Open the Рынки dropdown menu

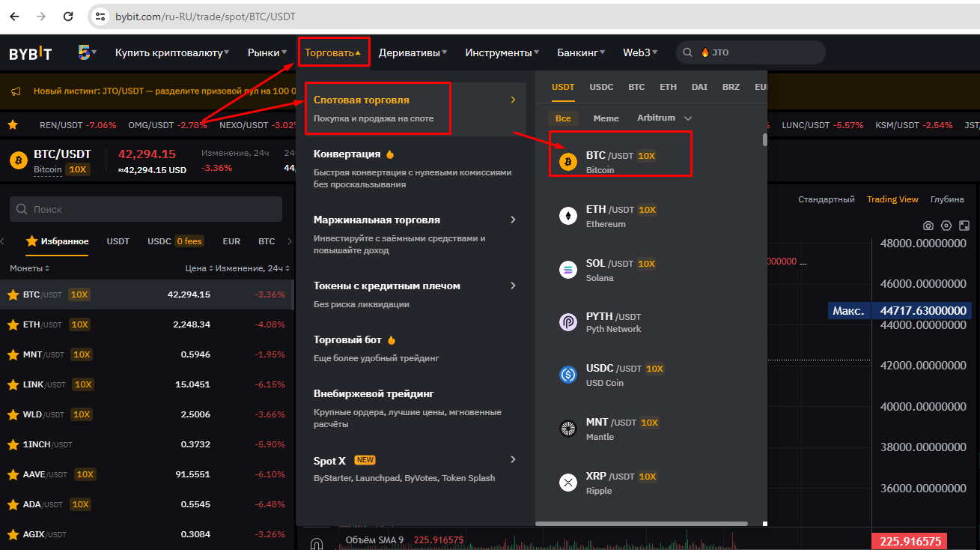click(x=267, y=52)
